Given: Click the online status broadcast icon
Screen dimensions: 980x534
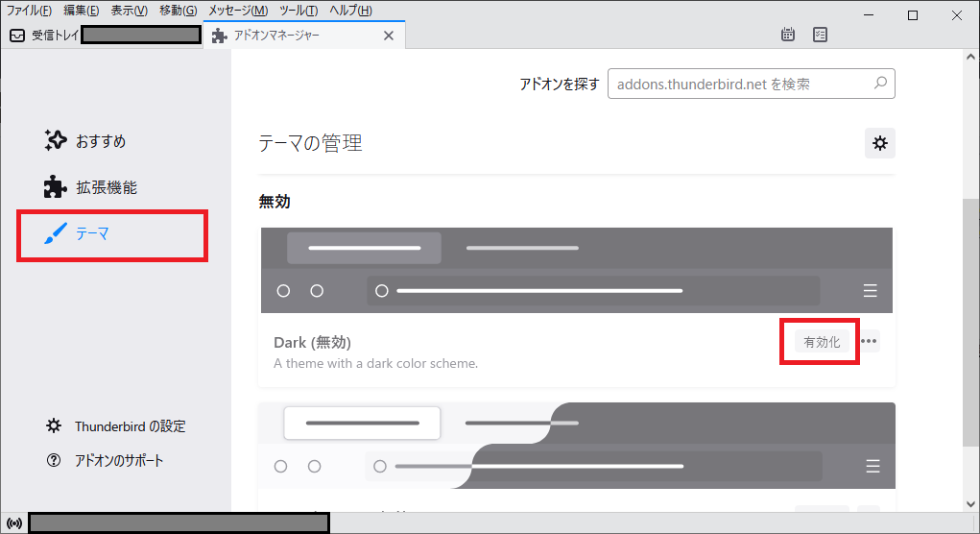Looking at the screenshot, I should [x=14, y=522].
